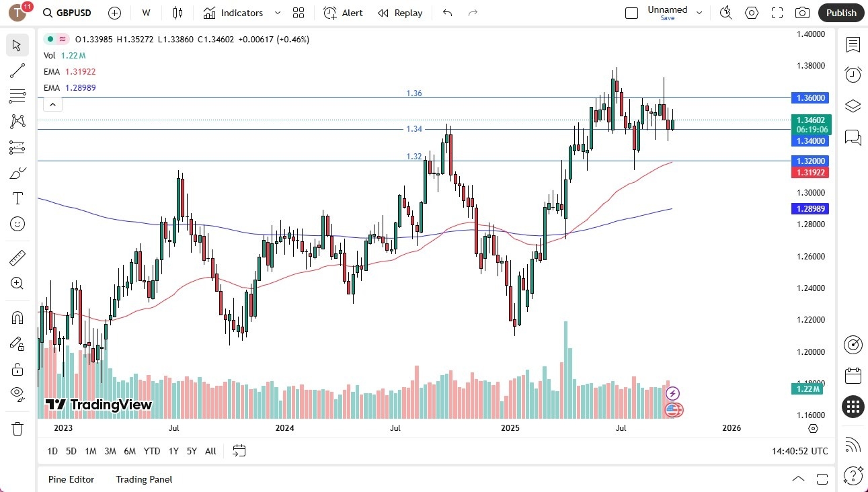The image size is (868, 492).
Task: Save the Unnamed chart layout
Action: click(667, 18)
